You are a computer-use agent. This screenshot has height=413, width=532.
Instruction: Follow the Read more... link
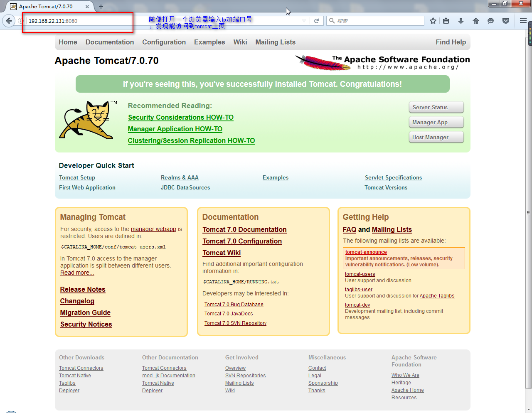coord(77,273)
